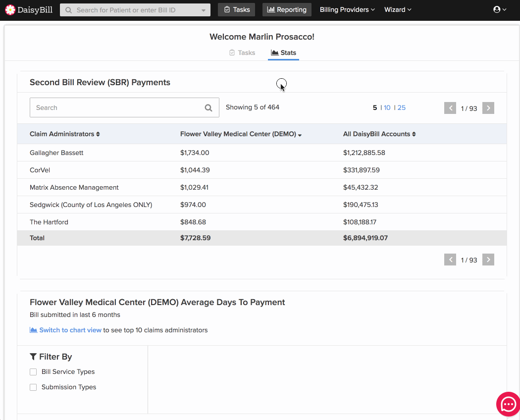Screen dimensions: 520x420
Task: Go to next page using top arrow
Action: [x=488, y=108]
